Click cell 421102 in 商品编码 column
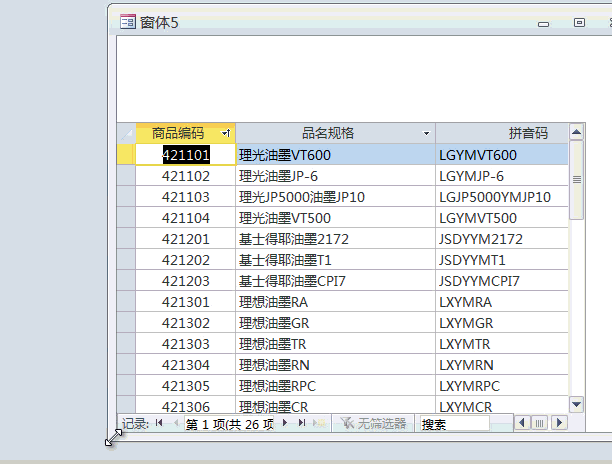This screenshot has width=612, height=464. coord(186,176)
